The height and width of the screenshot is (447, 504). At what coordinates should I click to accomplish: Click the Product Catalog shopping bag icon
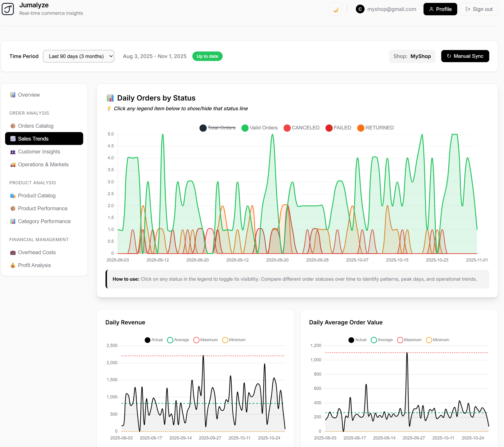click(x=13, y=195)
